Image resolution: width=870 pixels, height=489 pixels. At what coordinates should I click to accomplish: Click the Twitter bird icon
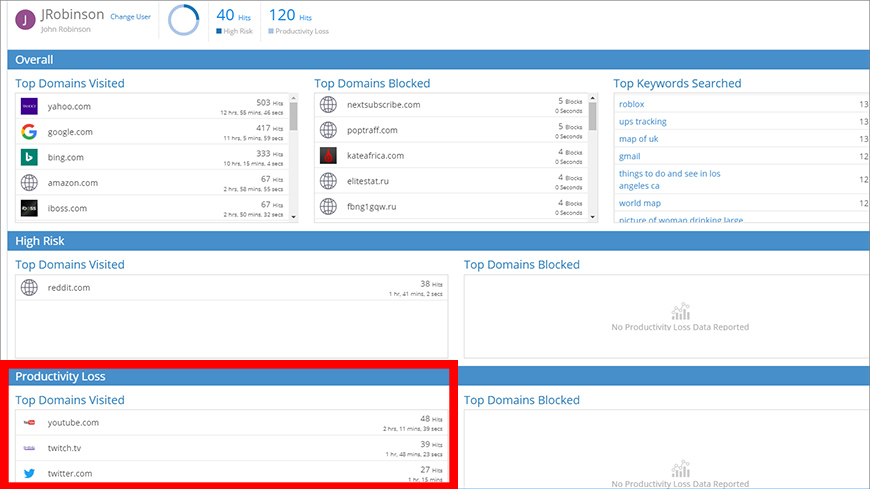point(29,473)
